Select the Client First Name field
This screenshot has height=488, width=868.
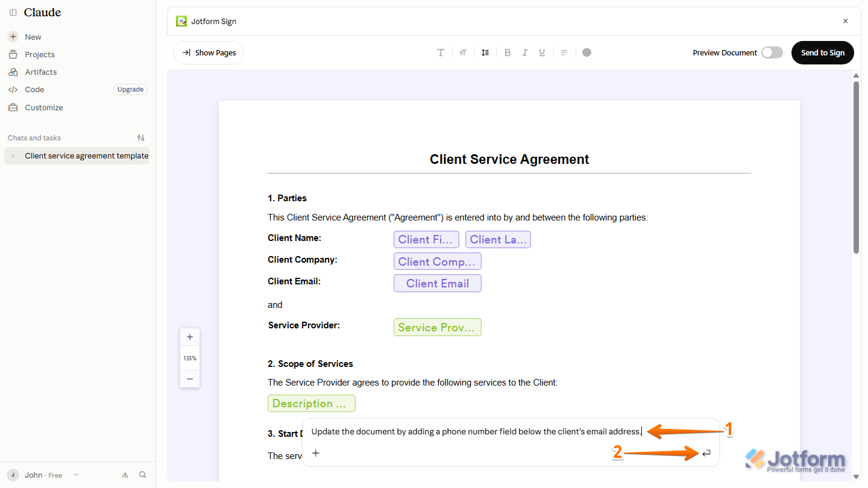[x=426, y=239]
